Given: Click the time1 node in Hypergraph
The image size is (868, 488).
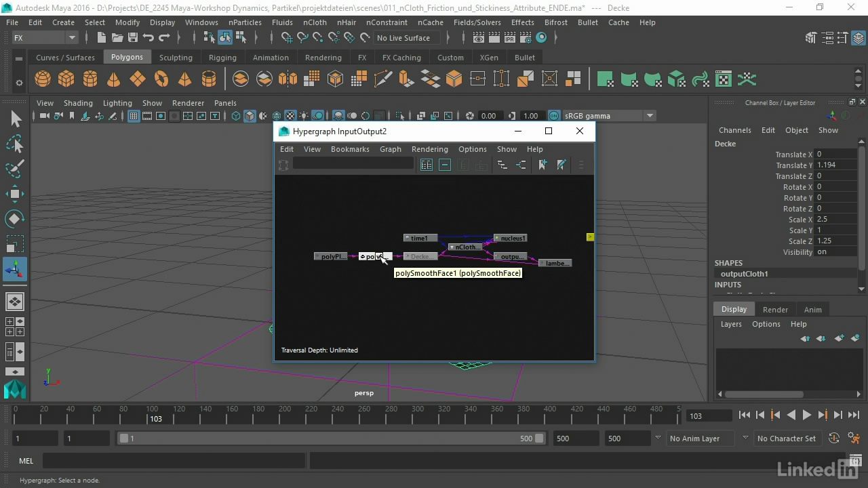Looking at the screenshot, I should [x=420, y=238].
